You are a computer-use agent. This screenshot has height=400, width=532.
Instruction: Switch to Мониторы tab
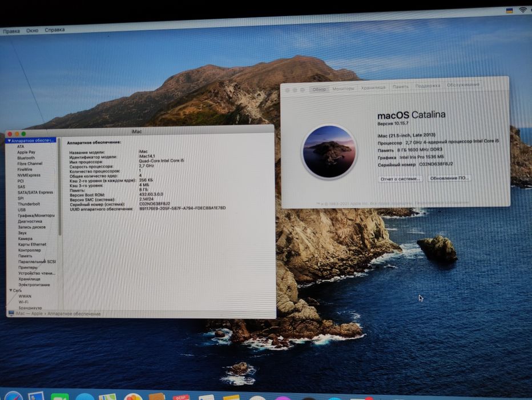click(343, 88)
